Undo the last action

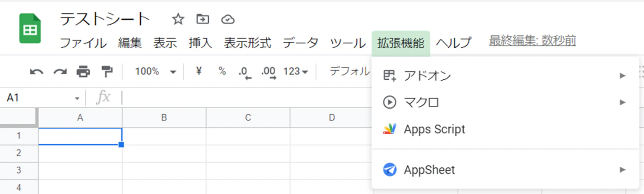point(36,72)
